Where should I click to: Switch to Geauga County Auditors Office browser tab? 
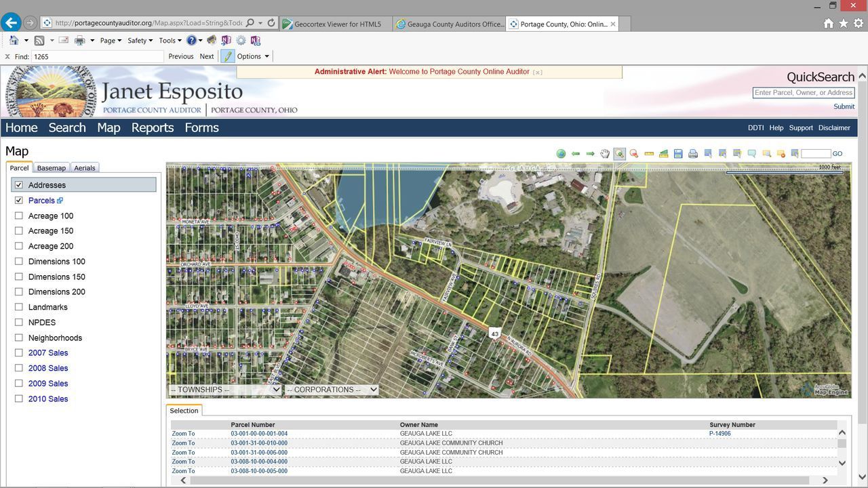[450, 24]
